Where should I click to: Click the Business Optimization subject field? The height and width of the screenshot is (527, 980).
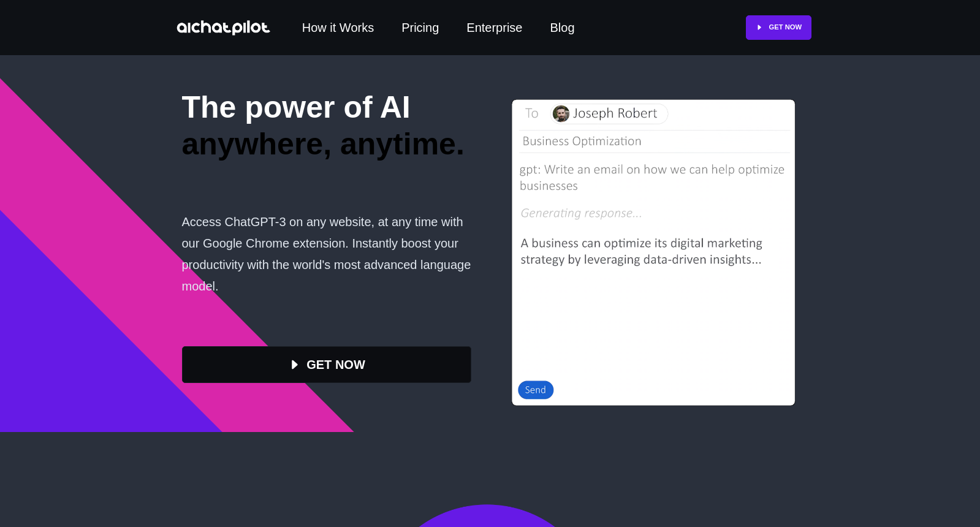654,142
